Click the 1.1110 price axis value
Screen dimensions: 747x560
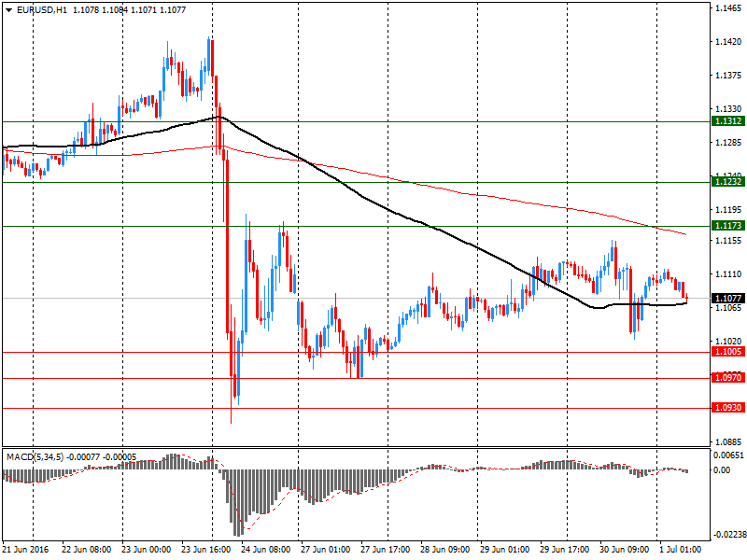(x=728, y=274)
